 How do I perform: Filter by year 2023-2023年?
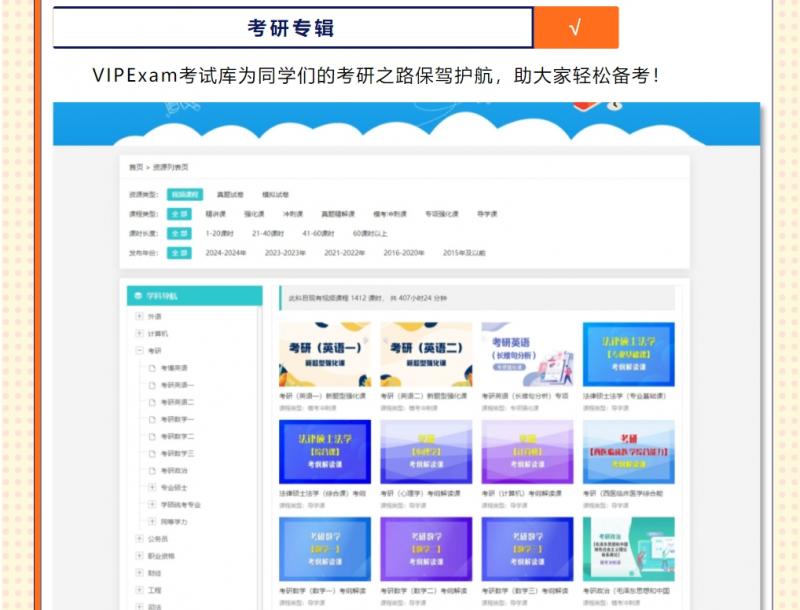click(x=285, y=253)
